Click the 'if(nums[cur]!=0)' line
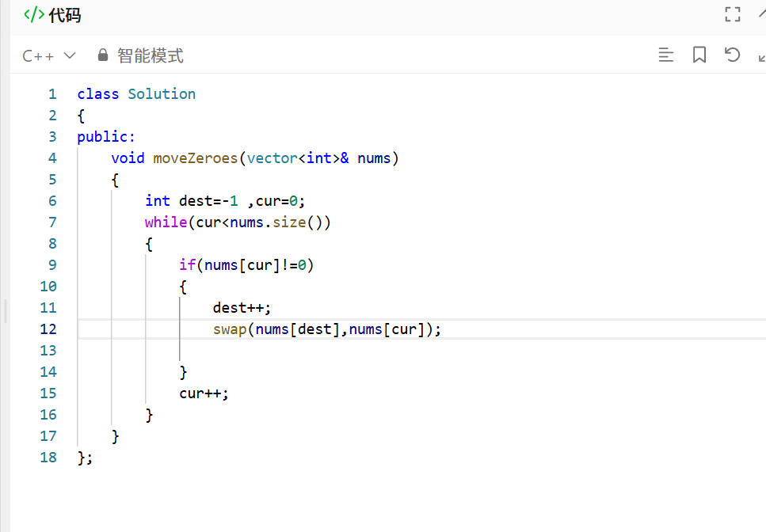 click(246, 265)
